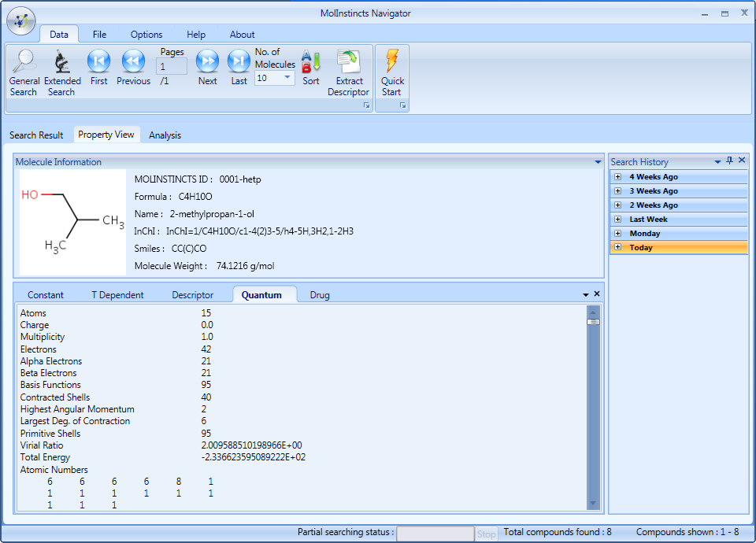
Task: Show the Drug properties tab
Action: (x=320, y=295)
